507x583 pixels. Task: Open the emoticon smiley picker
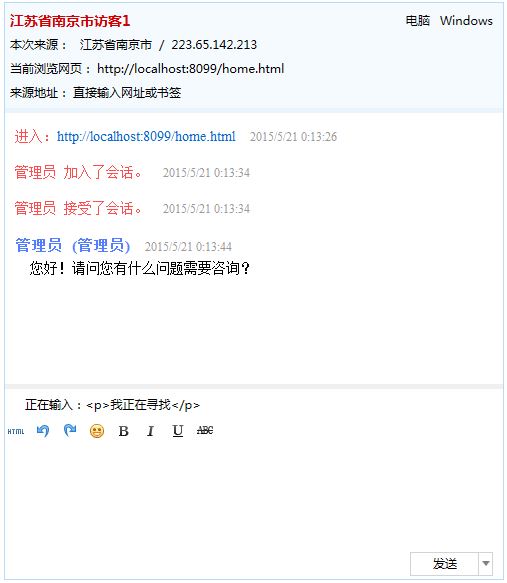click(97, 431)
